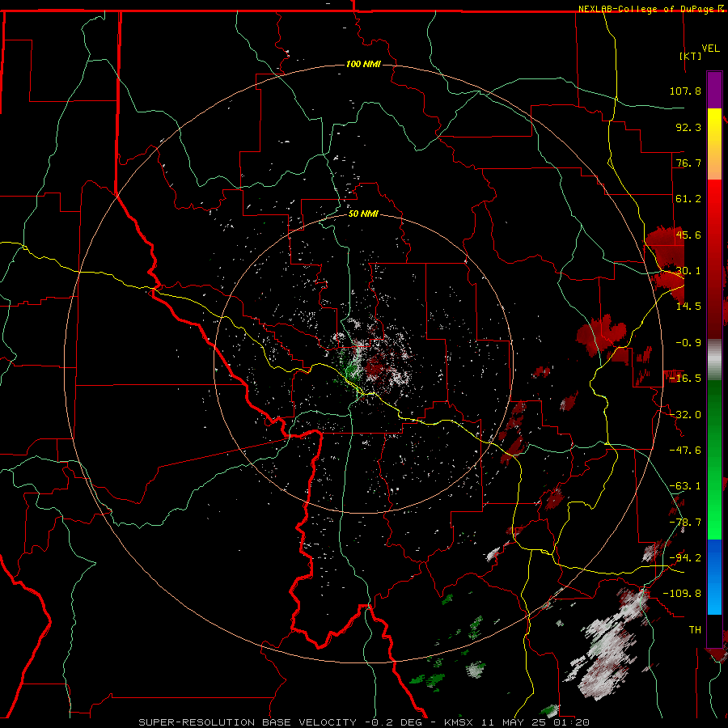Click the 50 NMI range ring label

(363, 214)
